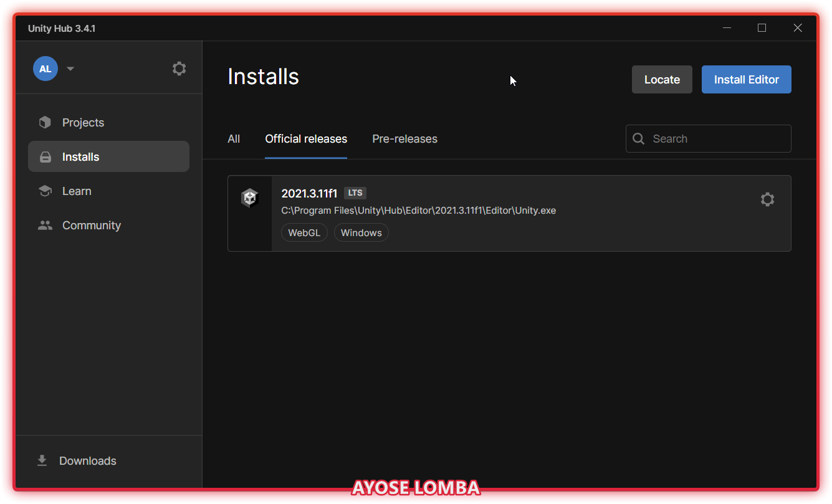Click the Installs drive icon
The width and height of the screenshot is (832, 504).
(x=45, y=157)
